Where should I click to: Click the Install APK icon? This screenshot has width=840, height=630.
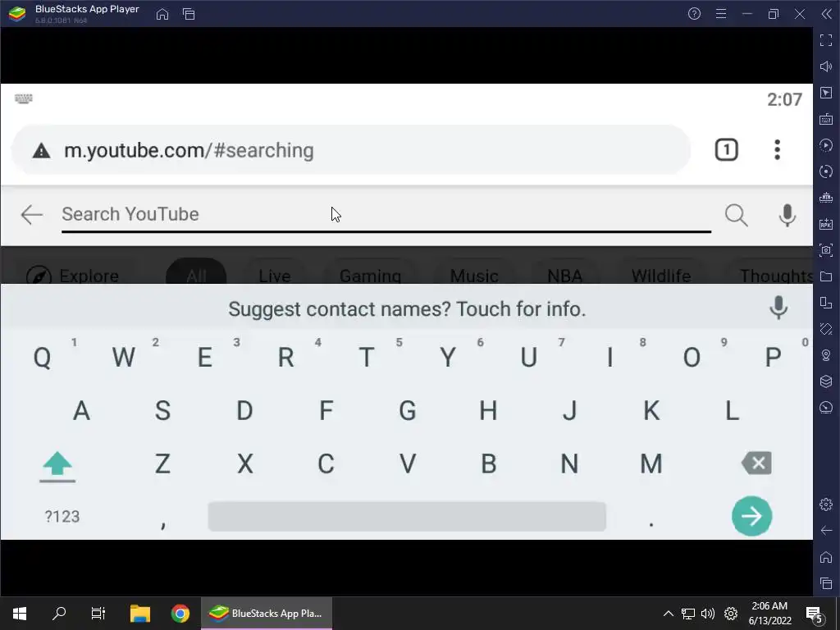tap(826, 224)
